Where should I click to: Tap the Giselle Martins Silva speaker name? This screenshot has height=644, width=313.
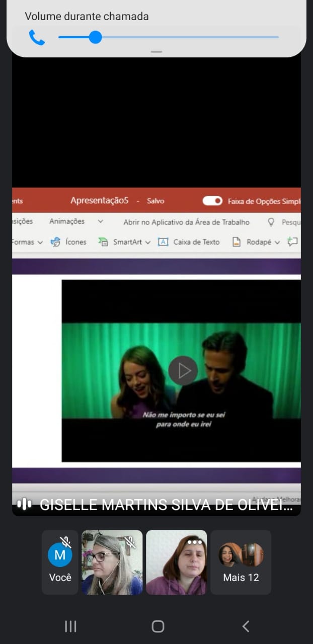click(x=166, y=505)
